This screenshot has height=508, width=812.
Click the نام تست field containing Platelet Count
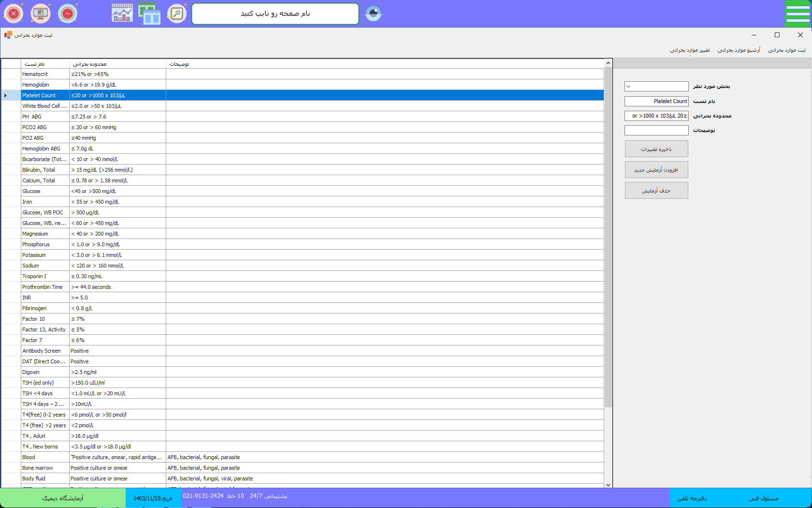656,101
